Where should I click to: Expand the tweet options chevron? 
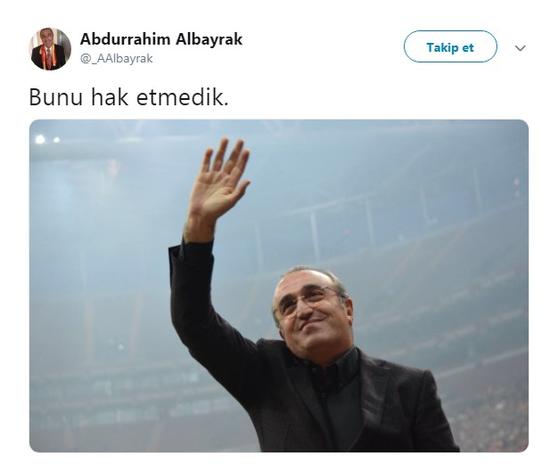point(520,48)
